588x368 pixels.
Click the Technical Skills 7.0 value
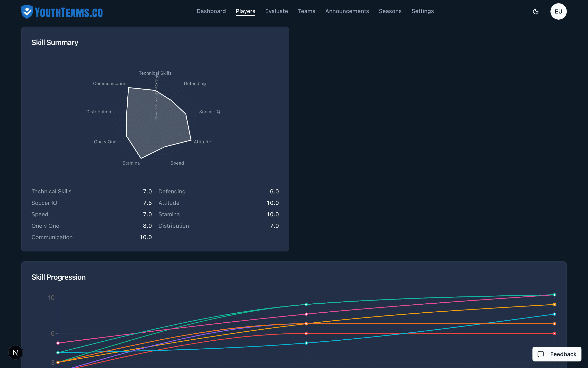147,192
